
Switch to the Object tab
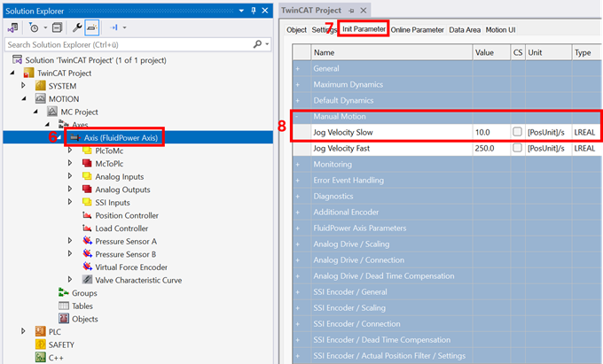click(296, 29)
